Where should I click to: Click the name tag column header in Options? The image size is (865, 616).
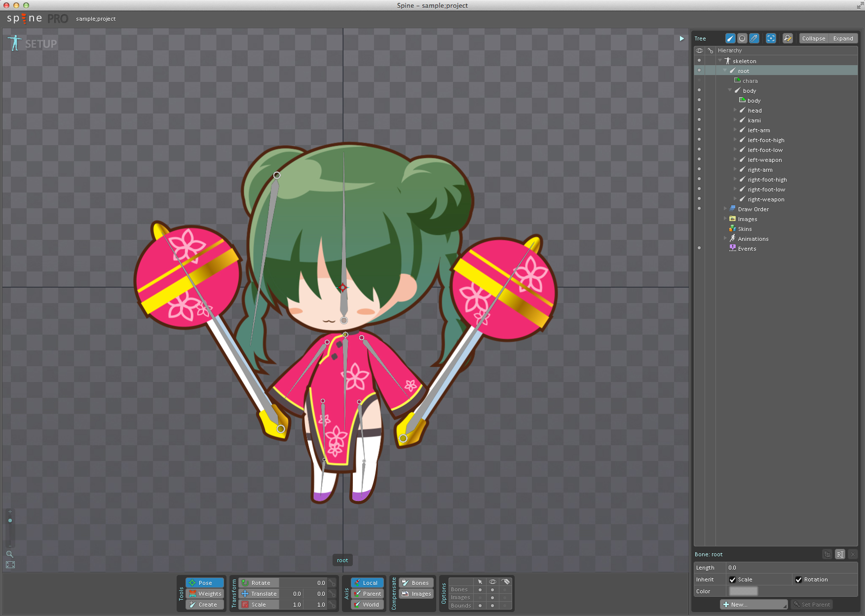tap(506, 582)
